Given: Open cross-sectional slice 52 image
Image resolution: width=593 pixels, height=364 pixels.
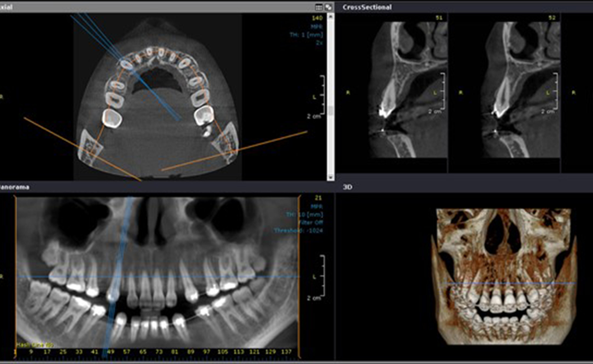Looking at the screenshot, I should pyautogui.click(x=521, y=89).
